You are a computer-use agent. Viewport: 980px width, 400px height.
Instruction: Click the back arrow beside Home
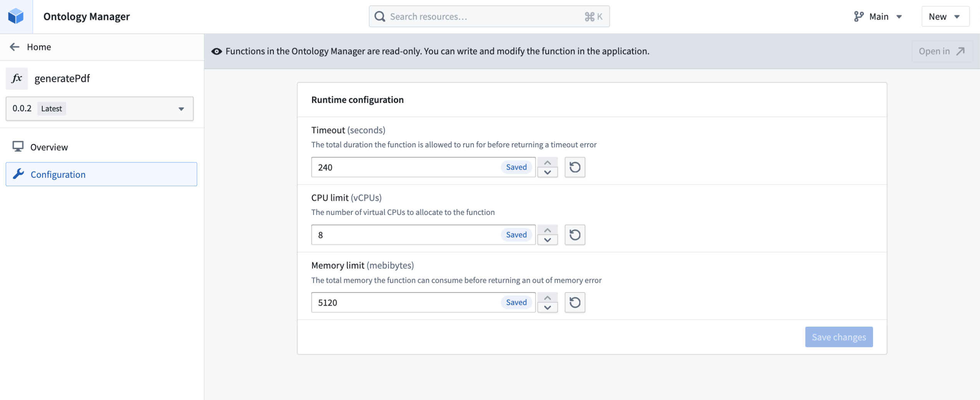click(15, 47)
